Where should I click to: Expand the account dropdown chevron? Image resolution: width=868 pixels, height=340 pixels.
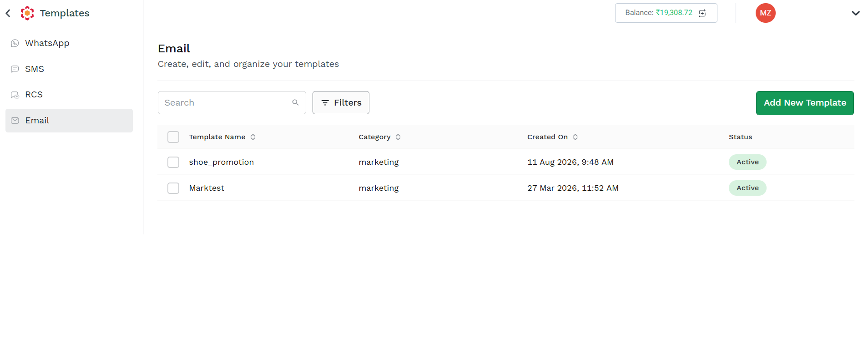coord(856,13)
